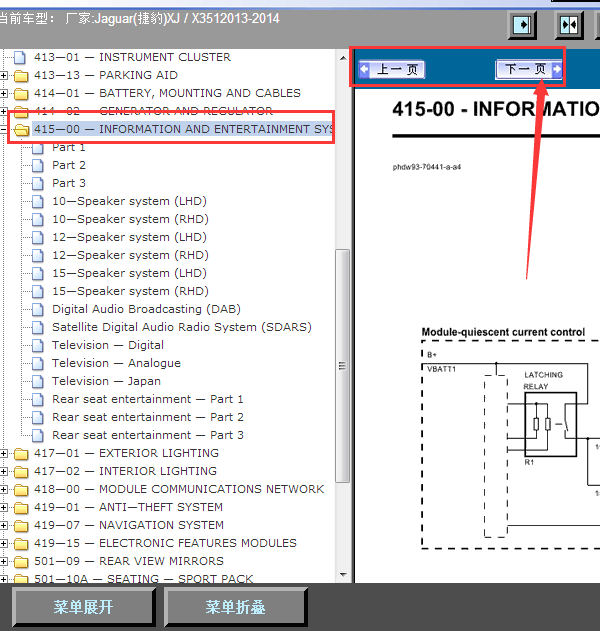This screenshot has height=631, width=600.
Task: Click folder icon of 417-01 Exterior Lighting
Action: point(21,454)
